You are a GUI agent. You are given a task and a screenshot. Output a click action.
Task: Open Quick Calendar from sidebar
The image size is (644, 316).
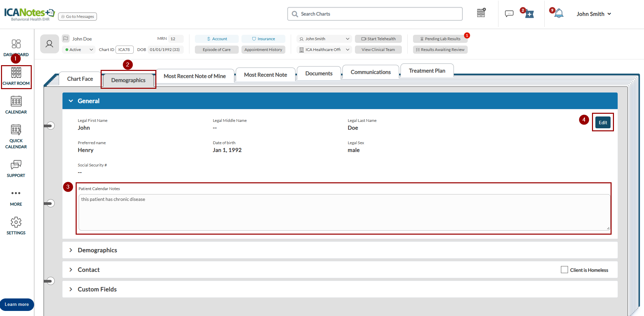click(16, 130)
